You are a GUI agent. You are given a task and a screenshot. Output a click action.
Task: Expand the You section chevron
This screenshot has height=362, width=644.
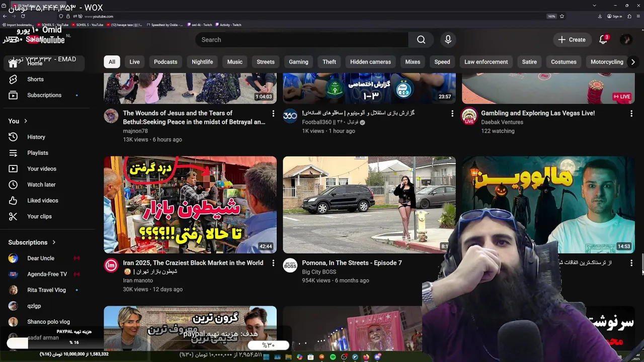(x=26, y=121)
